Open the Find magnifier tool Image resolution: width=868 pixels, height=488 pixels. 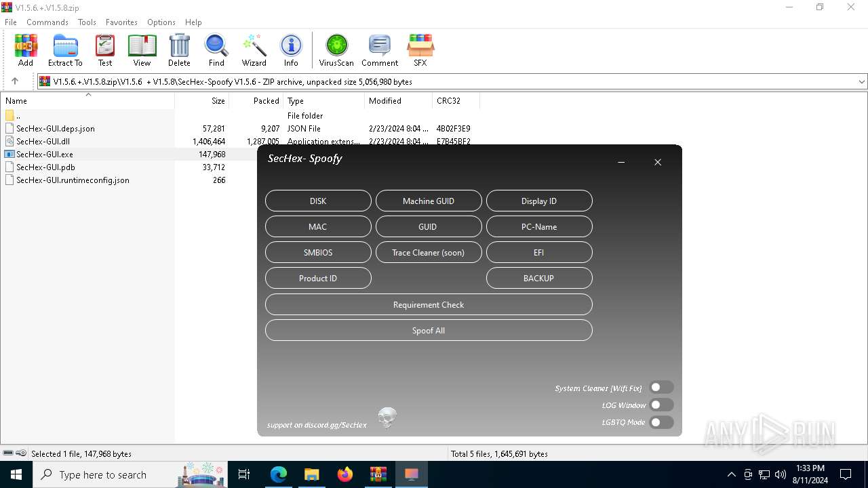[216, 51]
